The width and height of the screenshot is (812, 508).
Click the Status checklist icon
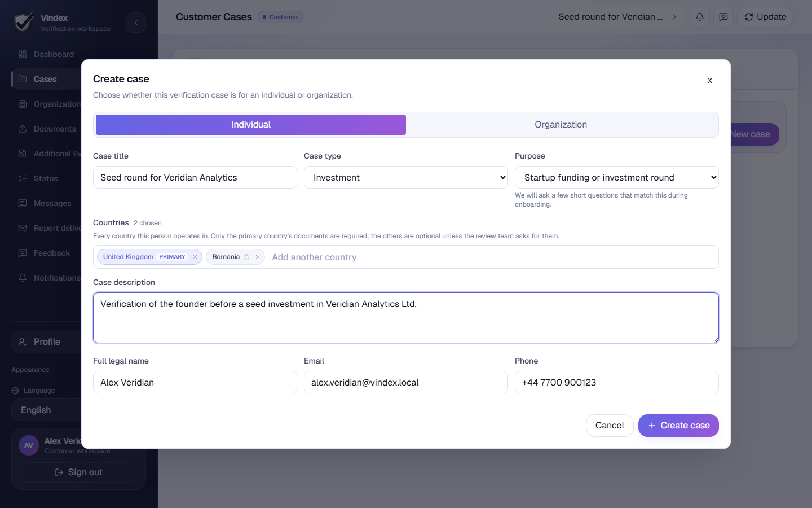[23, 178]
